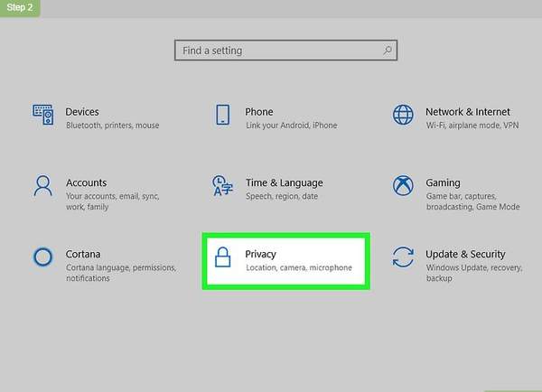This screenshot has height=392, width=542.
Task: Open the highlighted Privacy heading
Action: [260, 254]
